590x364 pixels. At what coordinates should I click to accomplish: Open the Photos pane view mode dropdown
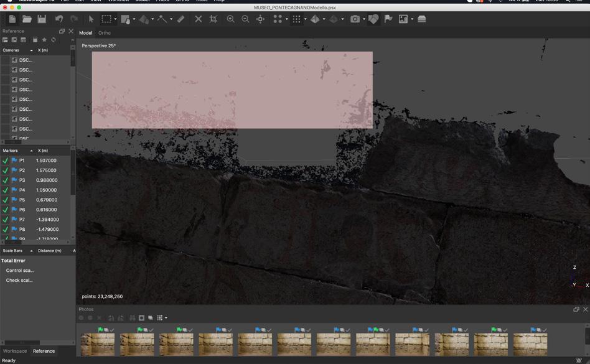click(x=166, y=318)
